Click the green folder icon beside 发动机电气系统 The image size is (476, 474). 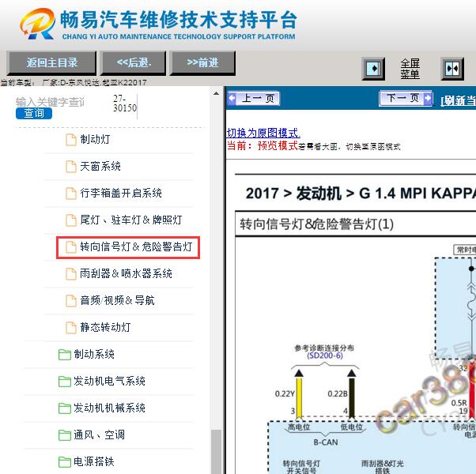point(65,382)
